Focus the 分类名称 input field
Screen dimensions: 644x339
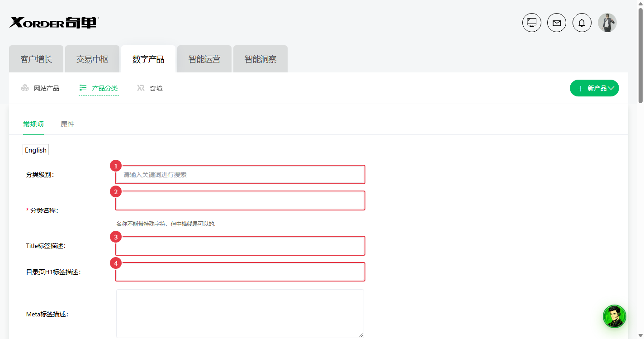[240, 201]
